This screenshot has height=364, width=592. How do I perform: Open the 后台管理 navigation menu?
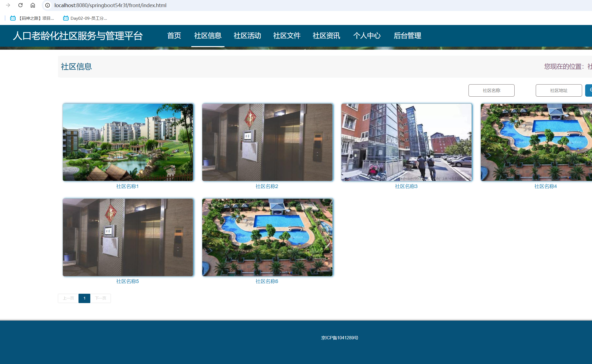pos(407,36)
